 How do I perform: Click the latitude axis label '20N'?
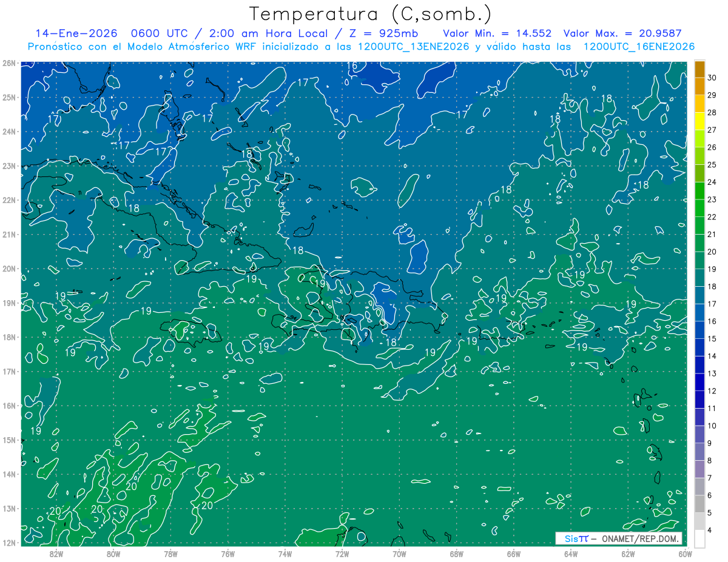click(x=9, y=269)
